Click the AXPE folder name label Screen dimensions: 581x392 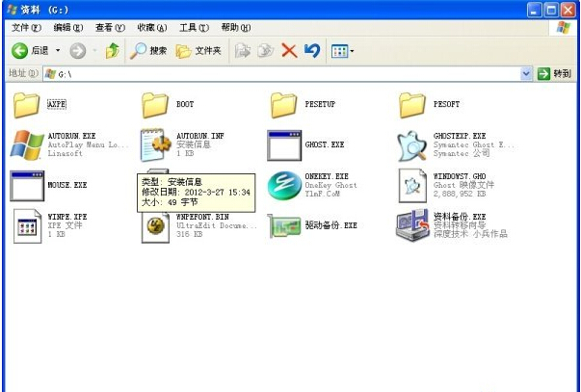57,104
